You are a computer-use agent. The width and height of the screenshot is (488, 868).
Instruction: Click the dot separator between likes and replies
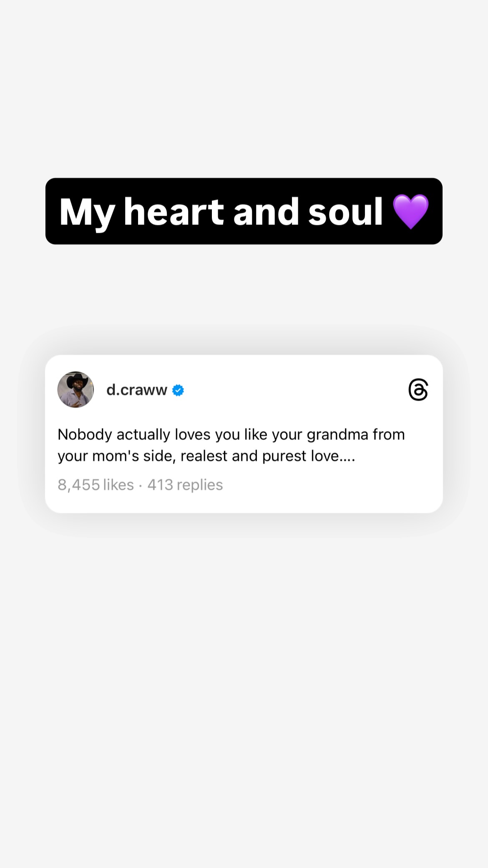[141, 486]
